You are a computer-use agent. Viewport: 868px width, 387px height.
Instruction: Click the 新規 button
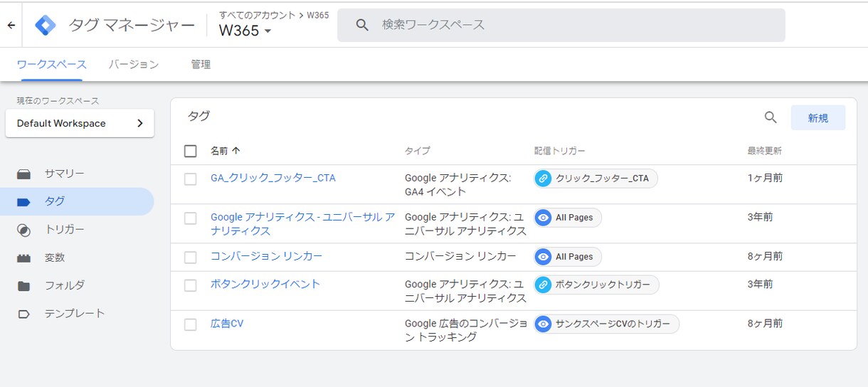(818, 118)
